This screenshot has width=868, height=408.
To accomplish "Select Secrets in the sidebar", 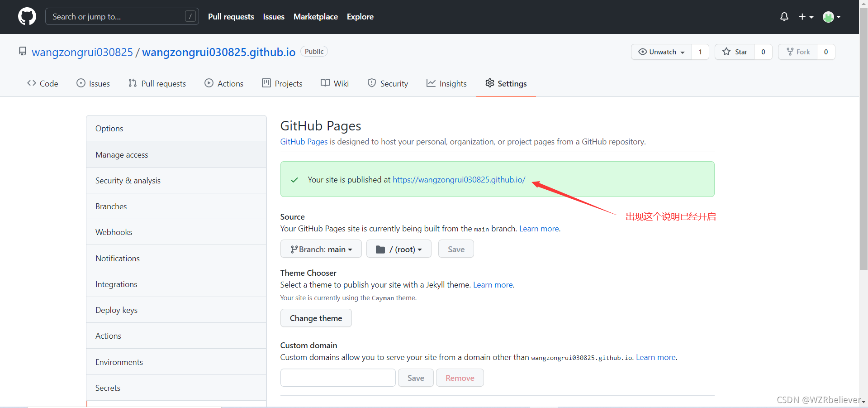I will [x=176, y=388].
